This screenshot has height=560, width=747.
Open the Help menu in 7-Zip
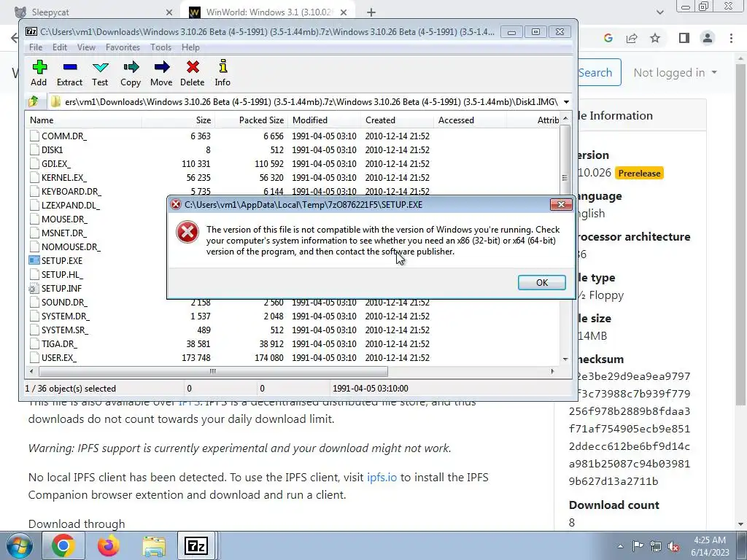(190, 47)
